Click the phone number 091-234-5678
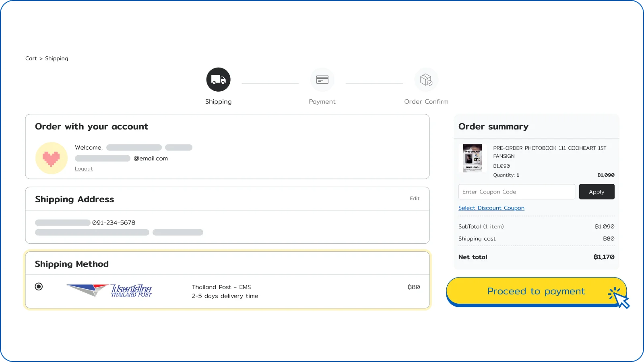644x362 pixels. pyautogui.click(x=114, y=223)
